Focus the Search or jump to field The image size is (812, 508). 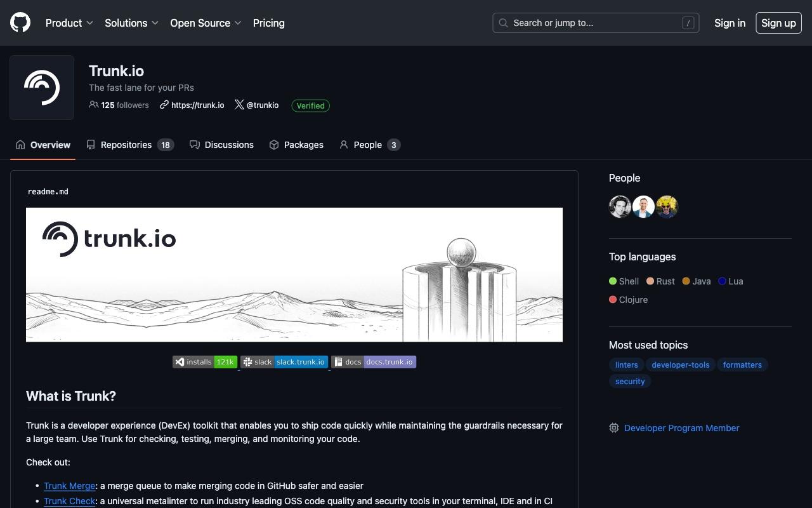(596, 23)
